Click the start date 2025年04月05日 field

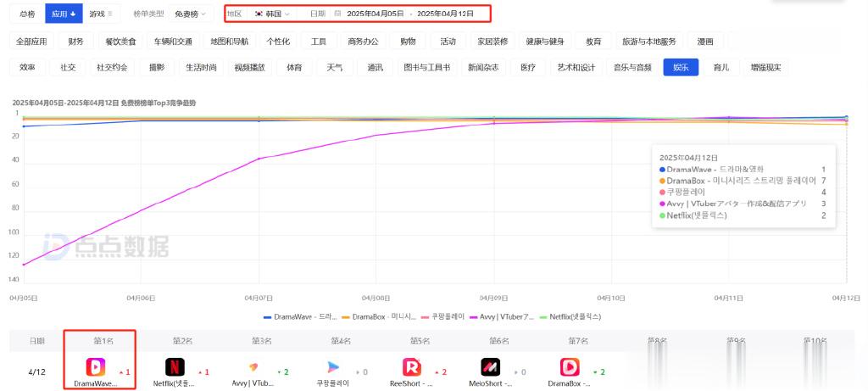(x=376, y=14)
